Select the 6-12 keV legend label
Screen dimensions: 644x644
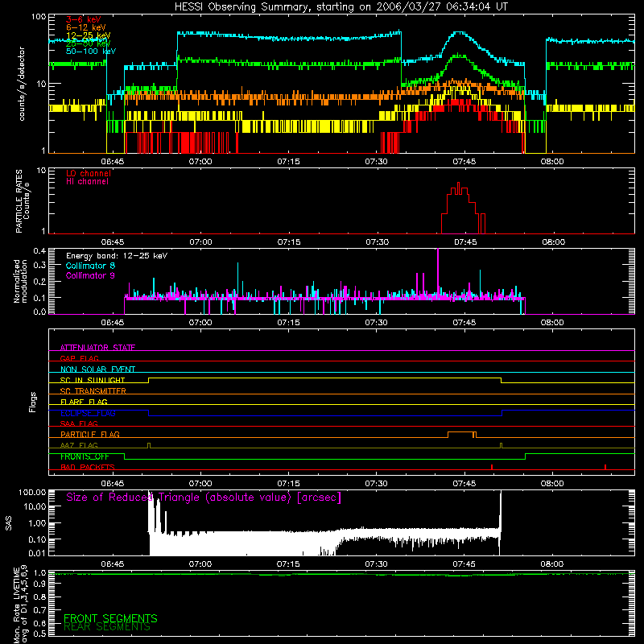[x=85, y=27]
